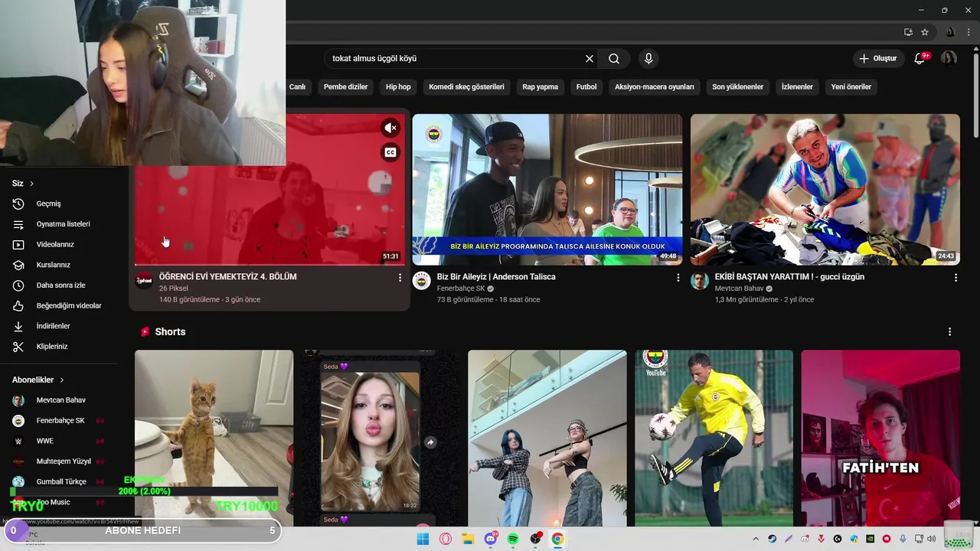Screen dimensions: 980x551
Task: Open Discord from the taskbar
Action: [x=490, y=539]
